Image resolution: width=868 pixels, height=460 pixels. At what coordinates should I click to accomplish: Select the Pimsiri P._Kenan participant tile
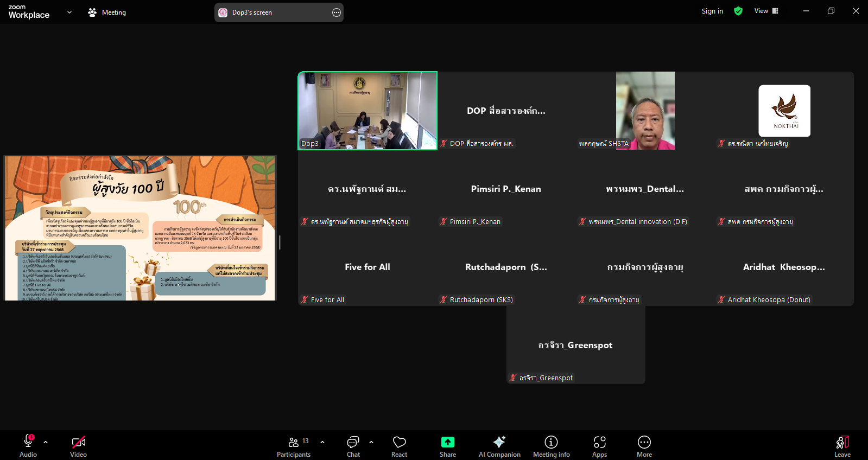[506, 189]
